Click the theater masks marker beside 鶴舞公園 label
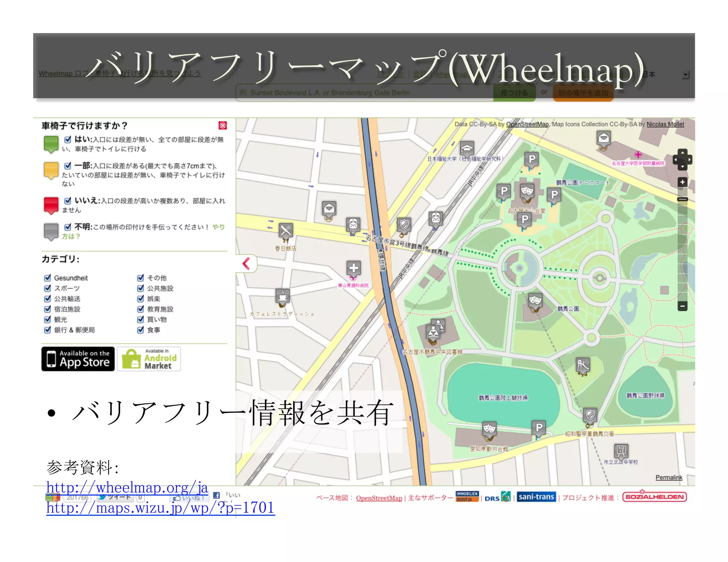 pyautogui.click(x=535, y=301)
